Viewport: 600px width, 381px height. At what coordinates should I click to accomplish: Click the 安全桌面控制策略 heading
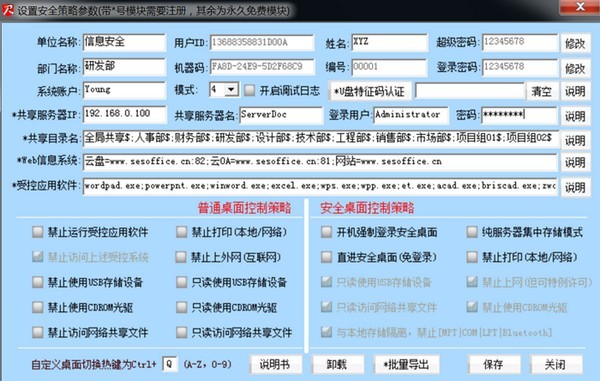pyautogui.click(x=367, y=208)
